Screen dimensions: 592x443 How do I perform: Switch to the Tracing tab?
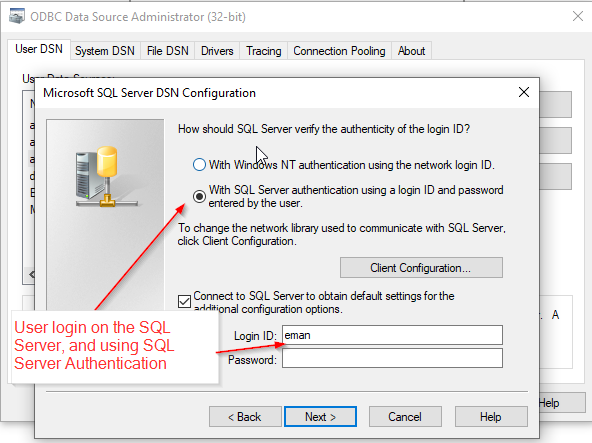(x=264, y=51)
